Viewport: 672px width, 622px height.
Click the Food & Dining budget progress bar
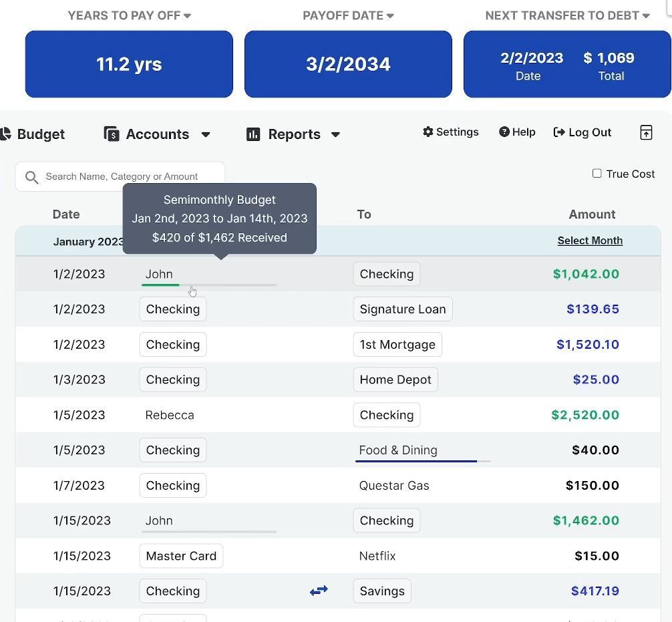[422, 461]
